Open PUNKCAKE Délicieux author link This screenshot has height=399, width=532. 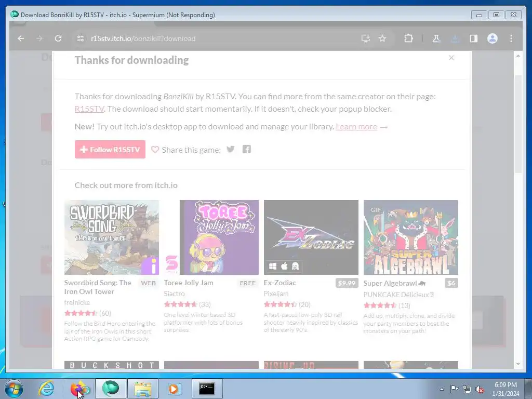[x=398, y=295]
